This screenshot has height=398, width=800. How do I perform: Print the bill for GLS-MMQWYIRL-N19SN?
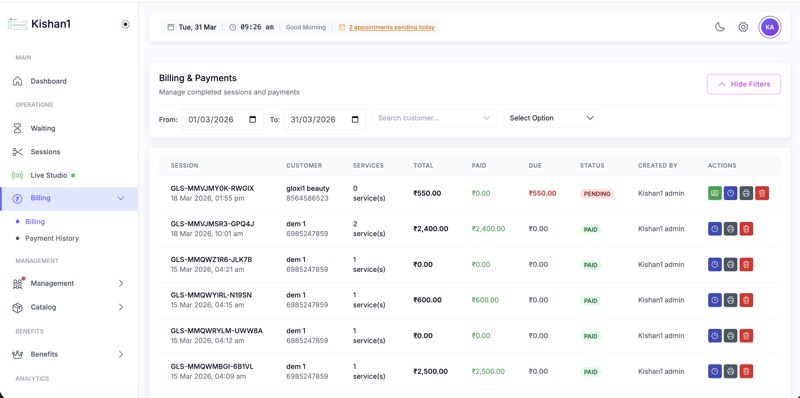[x=731, y=300]
